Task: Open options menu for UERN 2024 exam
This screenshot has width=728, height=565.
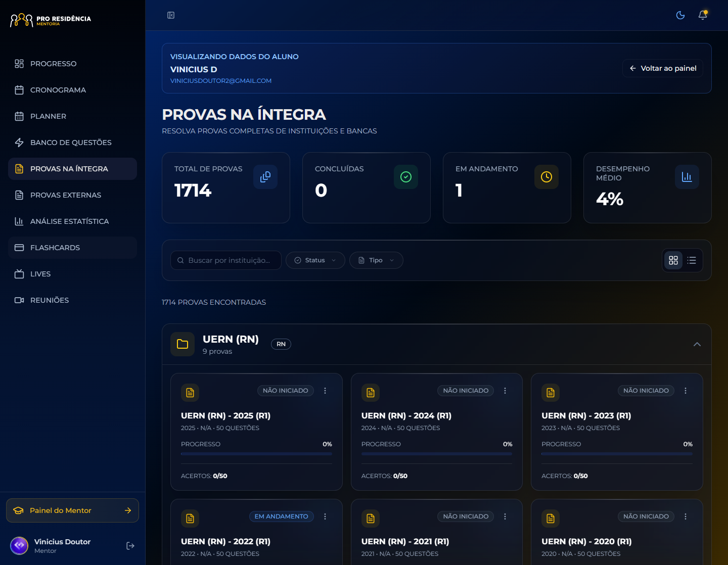Action: click(x=505, y=391)
